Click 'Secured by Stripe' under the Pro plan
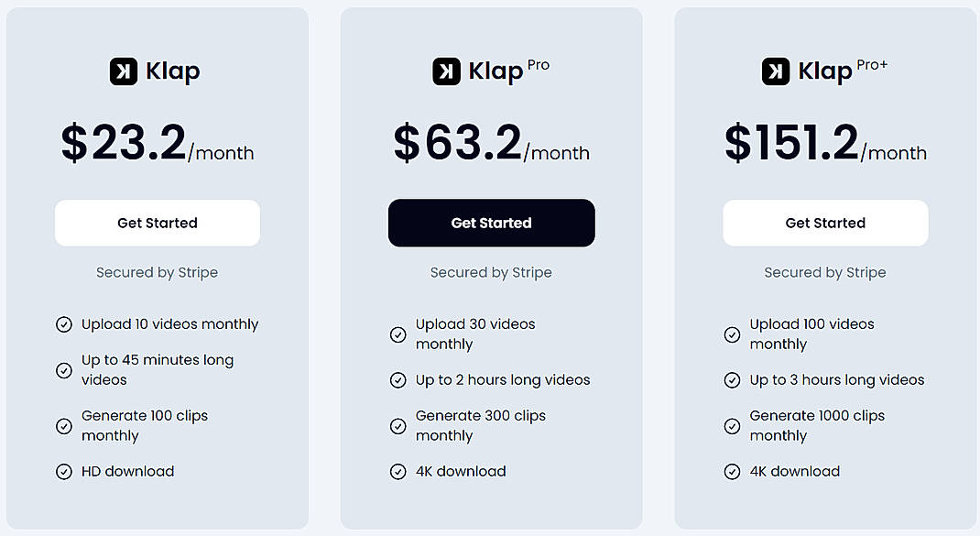 coord(491,272)
